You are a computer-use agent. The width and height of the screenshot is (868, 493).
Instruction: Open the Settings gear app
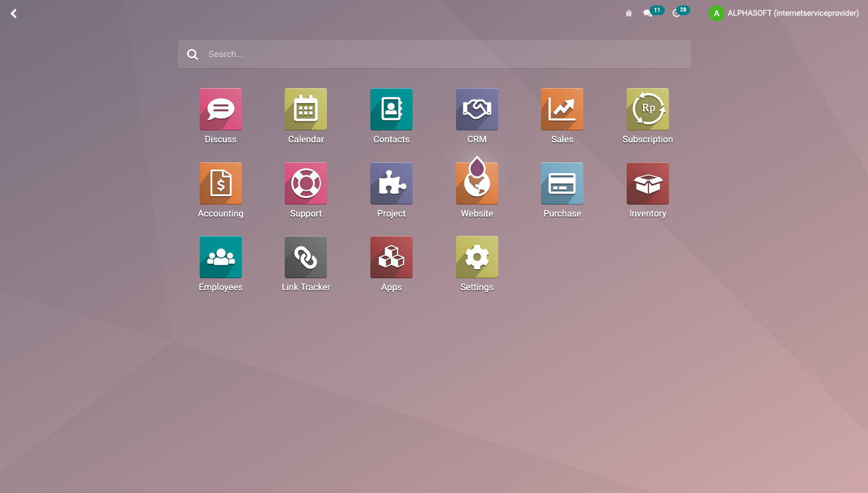477,257
